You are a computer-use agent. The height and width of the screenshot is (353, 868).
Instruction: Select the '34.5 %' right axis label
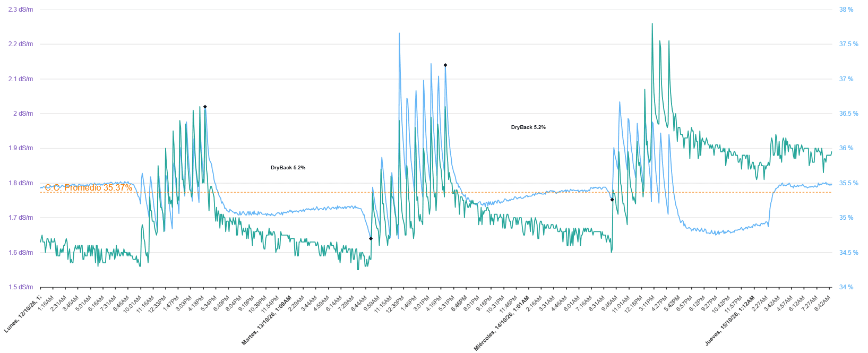pyautogui.click(x=848, y=253)
